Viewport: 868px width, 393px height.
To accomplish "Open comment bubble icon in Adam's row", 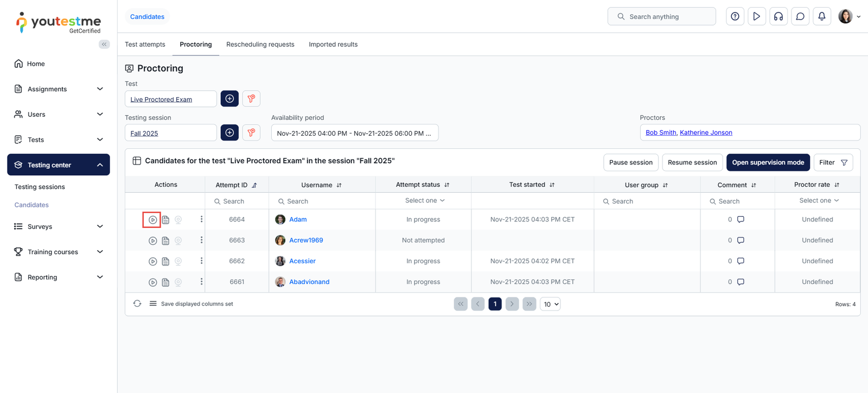I will [x=741, y=219].
